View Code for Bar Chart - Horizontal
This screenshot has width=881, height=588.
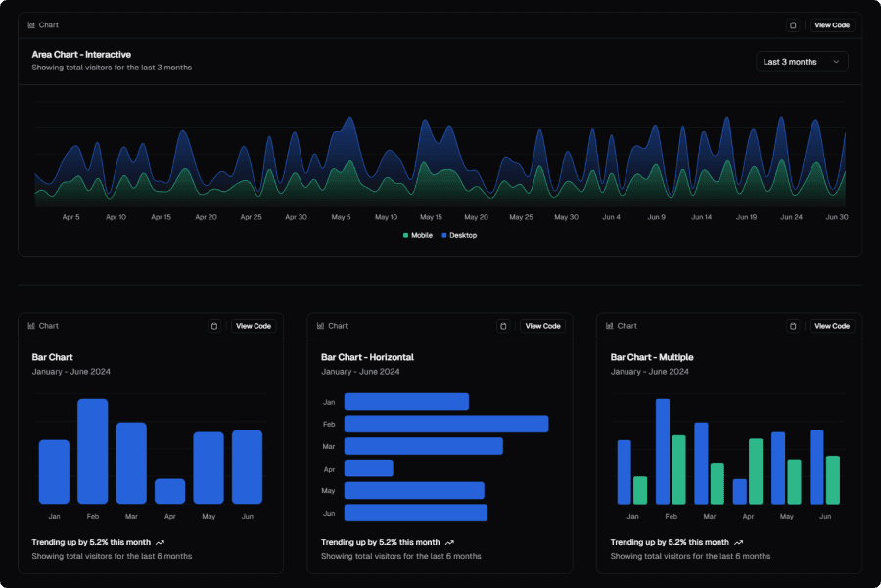click(x=542, y=326)
